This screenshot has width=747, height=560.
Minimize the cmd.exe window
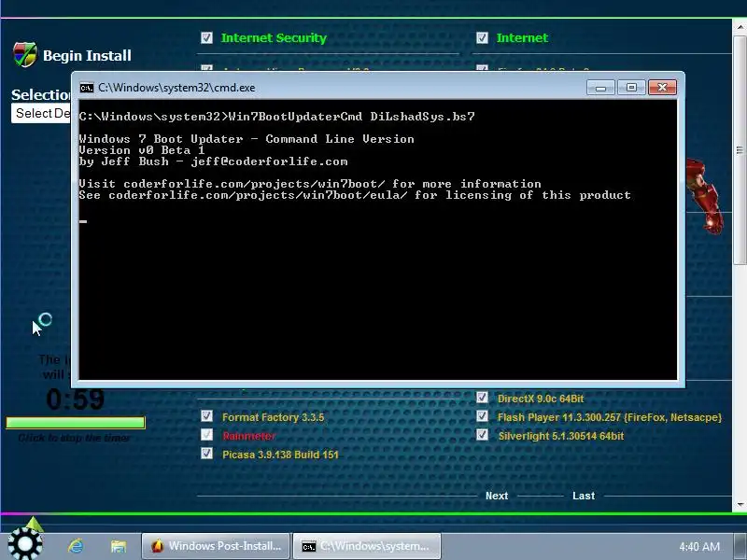coord(600,88)
